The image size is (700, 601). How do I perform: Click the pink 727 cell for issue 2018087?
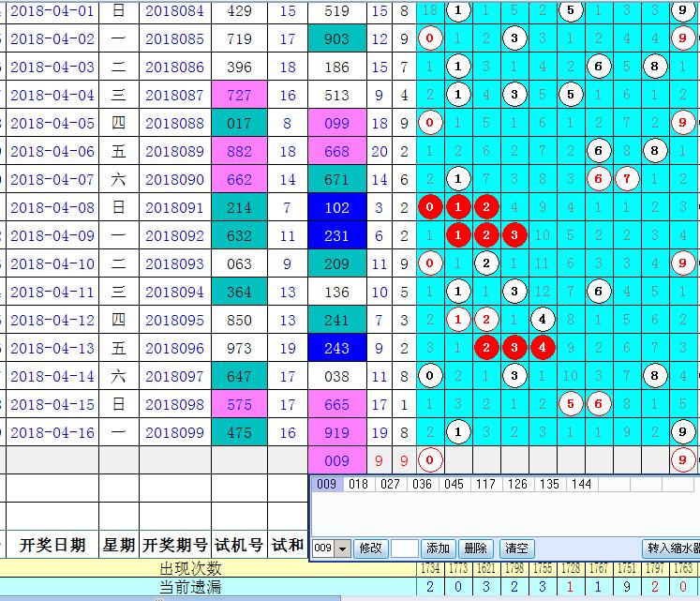[239, 96]
